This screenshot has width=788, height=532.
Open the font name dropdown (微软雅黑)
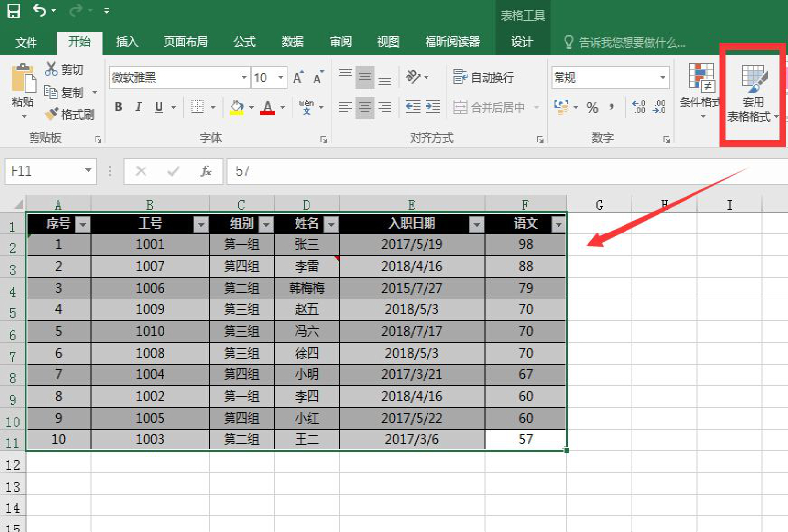[x=244, y=77]
